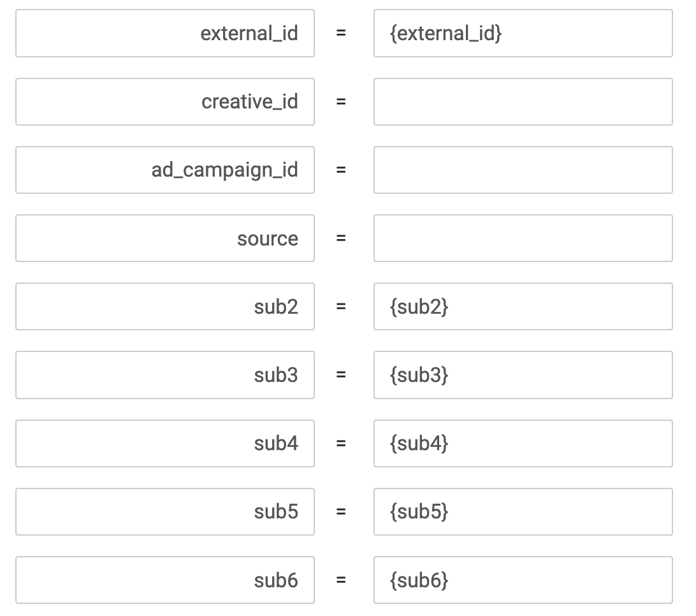Click the {sub3} value field
This screenshot has height=616, width=696.
pos(523,375)
